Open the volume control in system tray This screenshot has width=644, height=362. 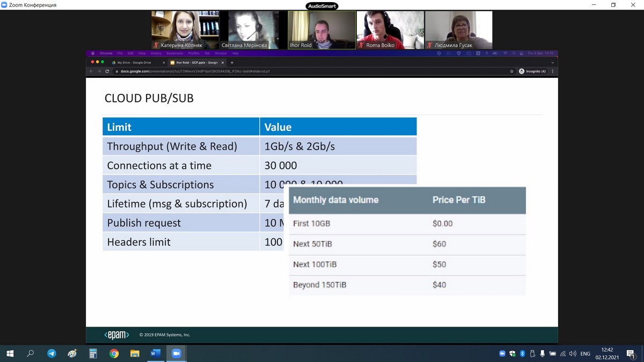pyautogui.click(x=573, y=353)
